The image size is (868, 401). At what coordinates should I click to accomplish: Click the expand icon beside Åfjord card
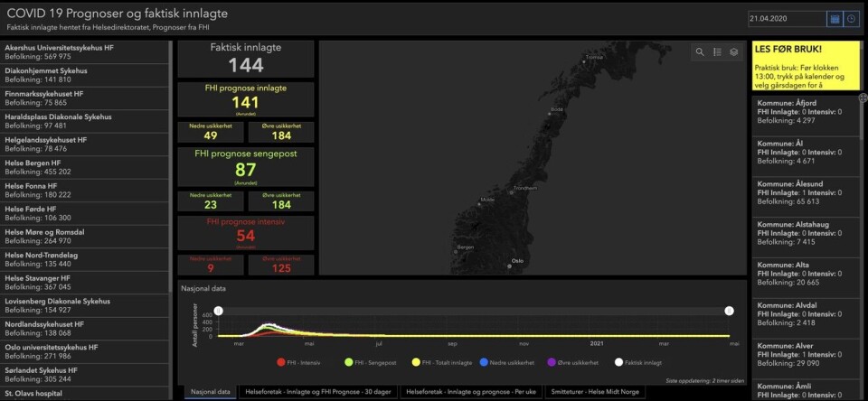tap(863, 98)
